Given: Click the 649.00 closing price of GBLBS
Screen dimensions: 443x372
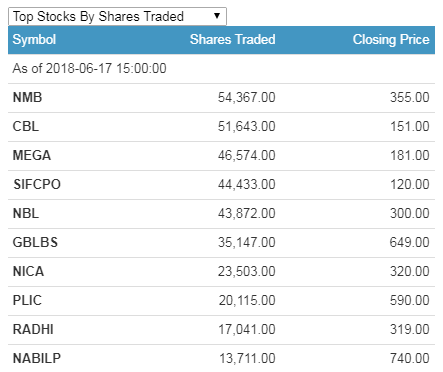Looking at the screenshot, I should pos(410,243).
